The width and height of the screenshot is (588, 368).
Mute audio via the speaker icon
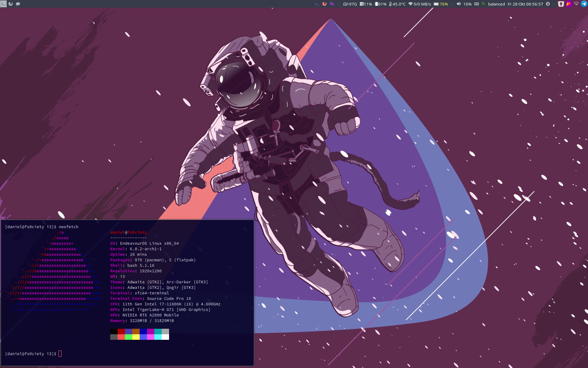point(459,4)
